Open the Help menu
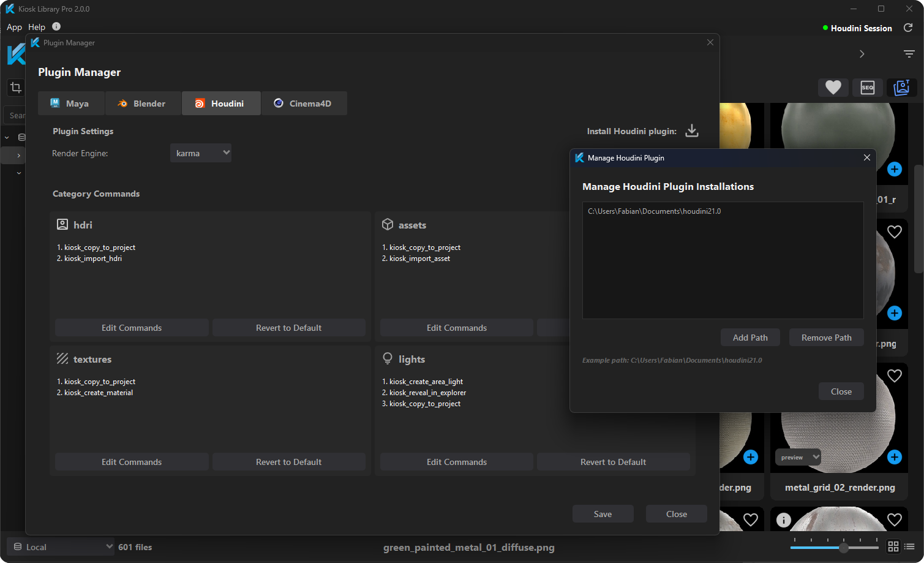This screenshot has width=924, height=563. coord(36,26)
